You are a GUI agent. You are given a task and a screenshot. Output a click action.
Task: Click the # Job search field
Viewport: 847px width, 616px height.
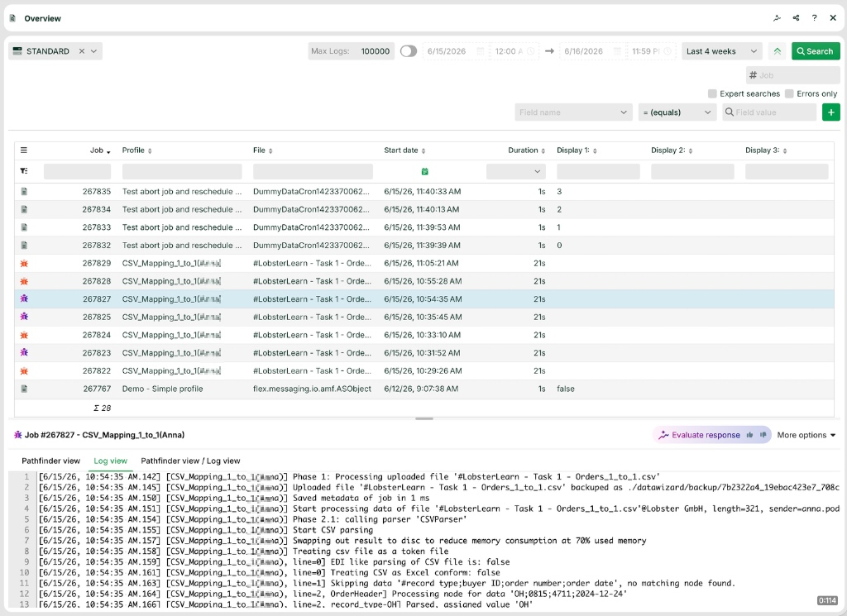point(792,75)
